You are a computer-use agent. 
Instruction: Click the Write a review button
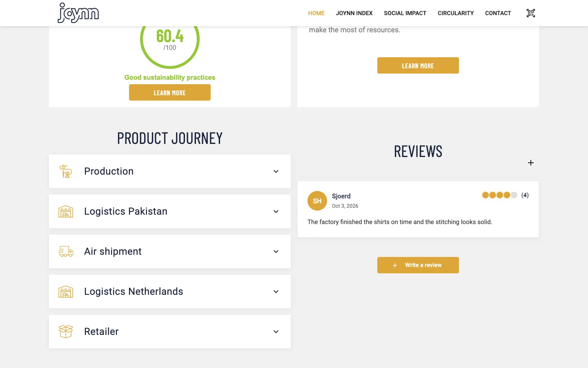[x=418, y=265]
